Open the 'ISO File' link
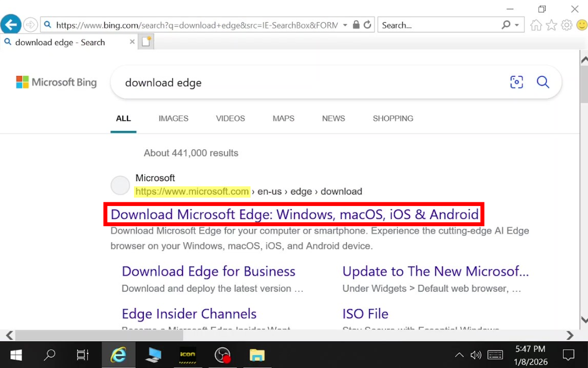Image resolution: width=588 pixels, height=368 pixels. 366,314
